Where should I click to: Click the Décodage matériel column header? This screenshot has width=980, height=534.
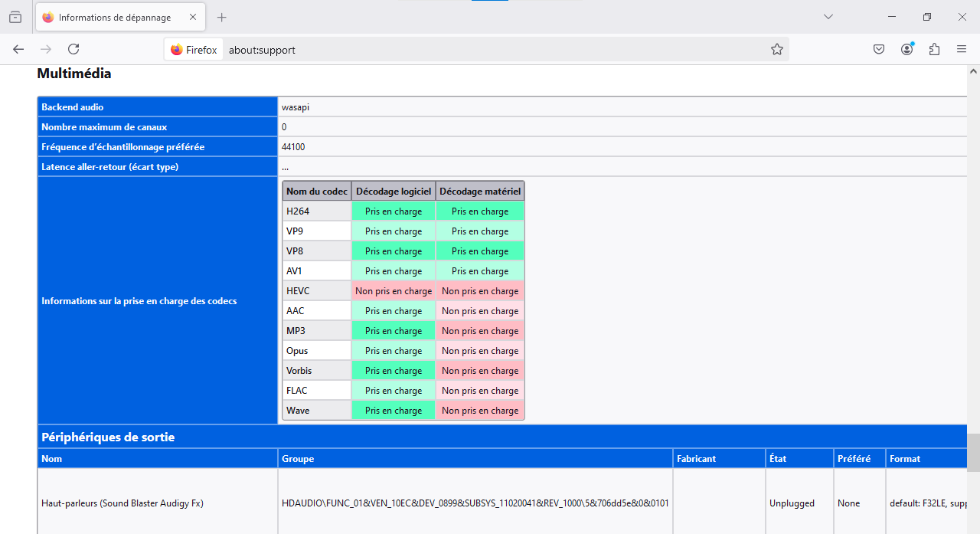point(480,192)
